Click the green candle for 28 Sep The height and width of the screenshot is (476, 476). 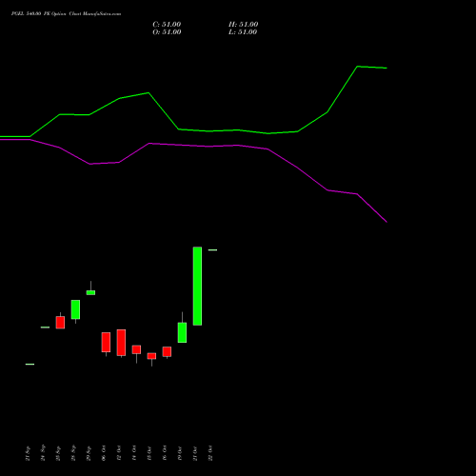point(75,309)
